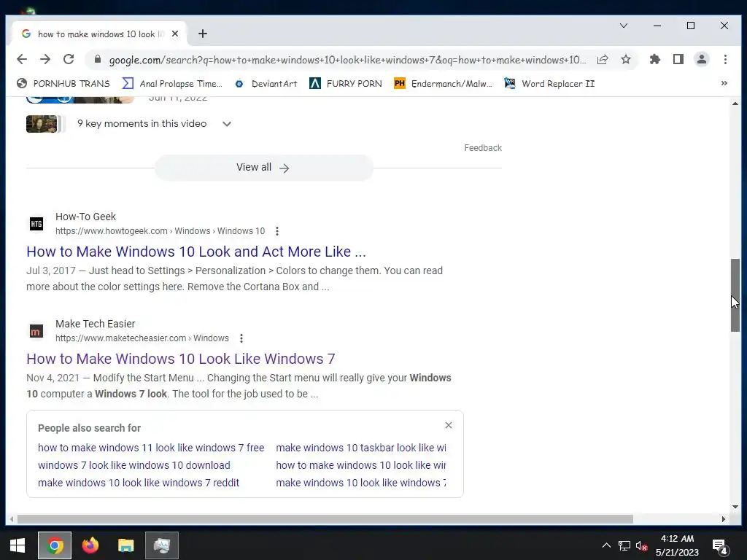Screen dimensions: 747x560
Task: Open How to Make Windows 10 Look and Act More Like result
Action: pos(196,252)
